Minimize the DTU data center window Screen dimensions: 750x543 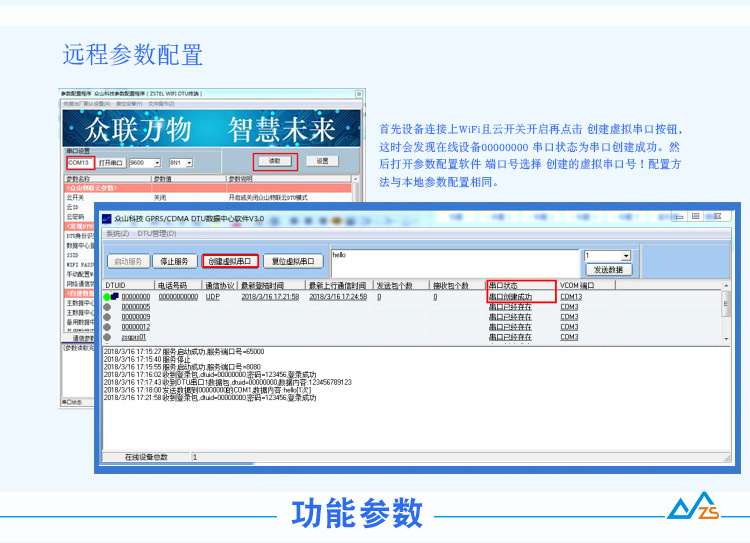(679, 217)
